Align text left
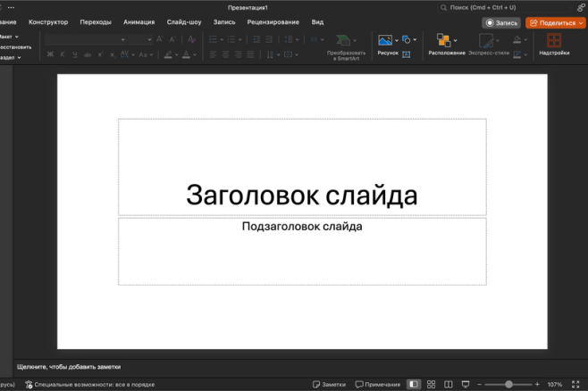Screen dimensions: 588x391 pyautogui.click(x=213, y=54)
